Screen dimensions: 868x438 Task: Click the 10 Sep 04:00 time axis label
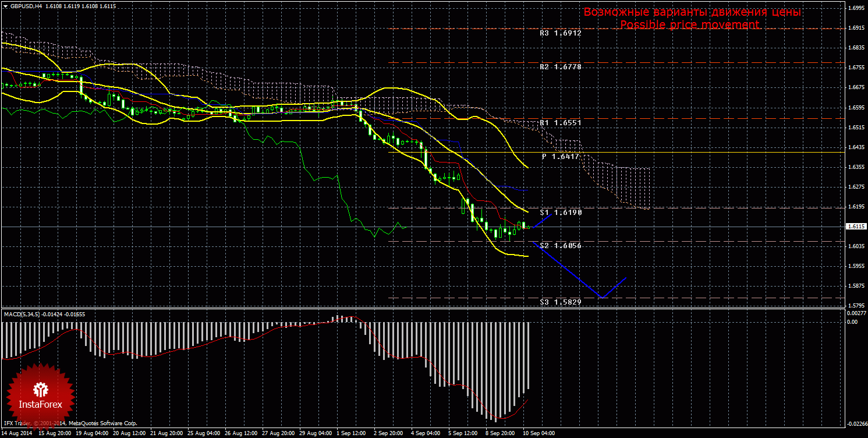coord(537,433)
